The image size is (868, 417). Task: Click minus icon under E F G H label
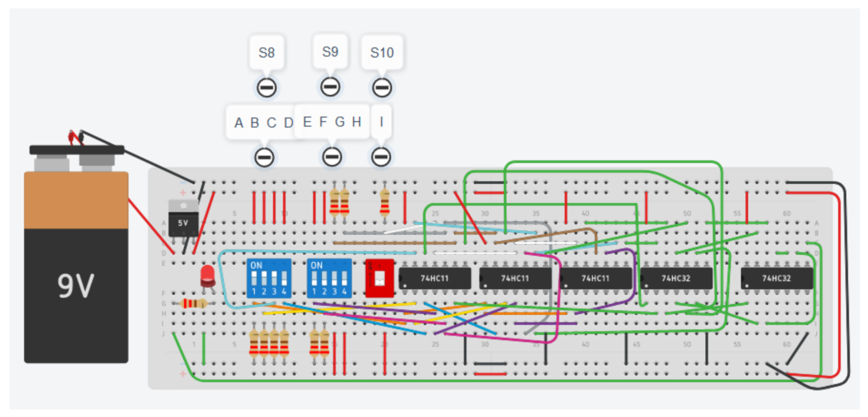click(x=332, y=157)
